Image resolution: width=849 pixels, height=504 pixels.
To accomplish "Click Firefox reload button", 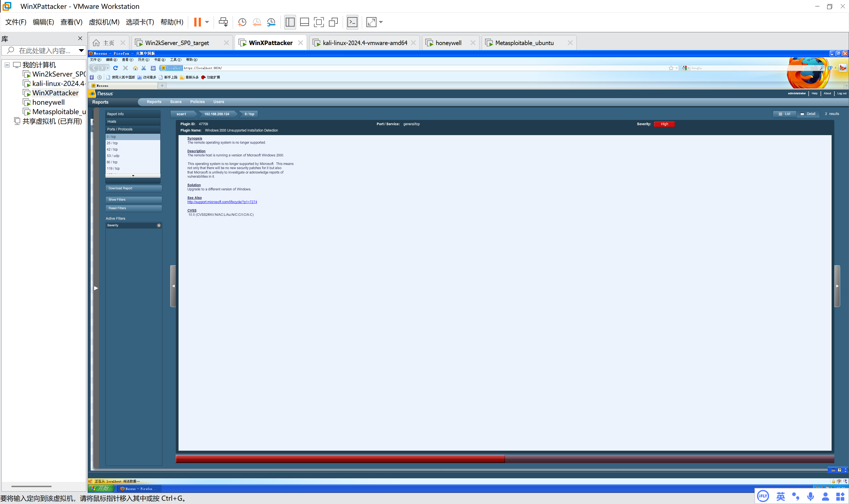I will 116,68.
